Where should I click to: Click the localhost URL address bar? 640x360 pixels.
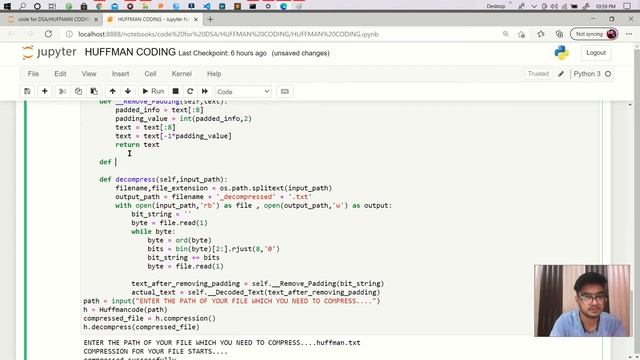pyautogui.click(x=229, y=34)
